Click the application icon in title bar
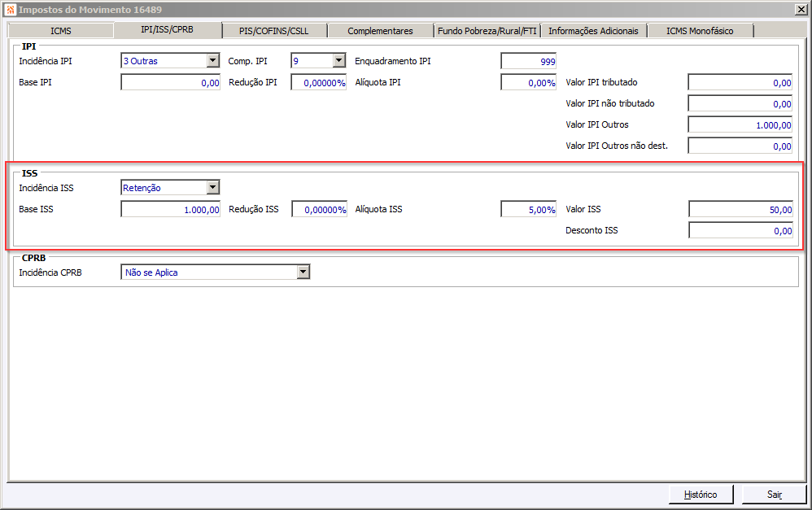 click(x=11, y=9)
